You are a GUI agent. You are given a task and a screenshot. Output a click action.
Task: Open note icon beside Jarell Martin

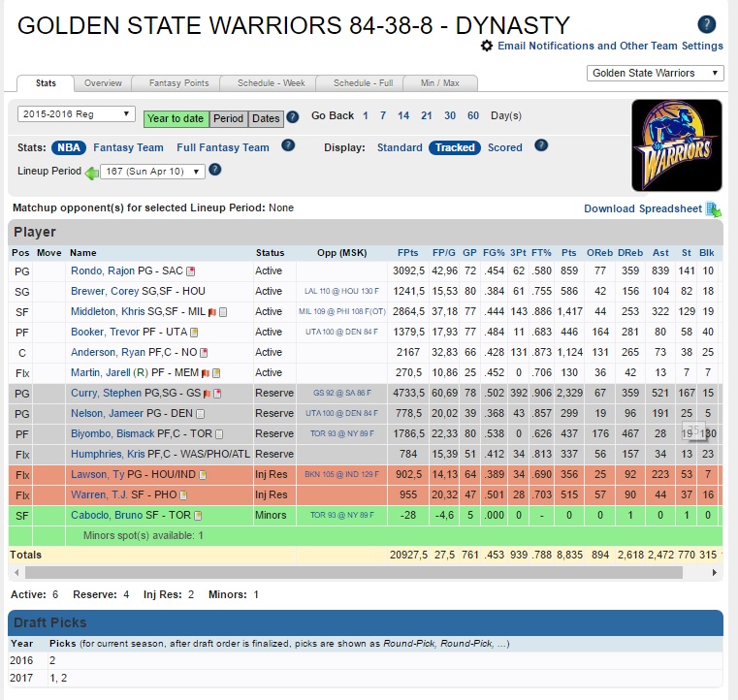tap(216, 373)
